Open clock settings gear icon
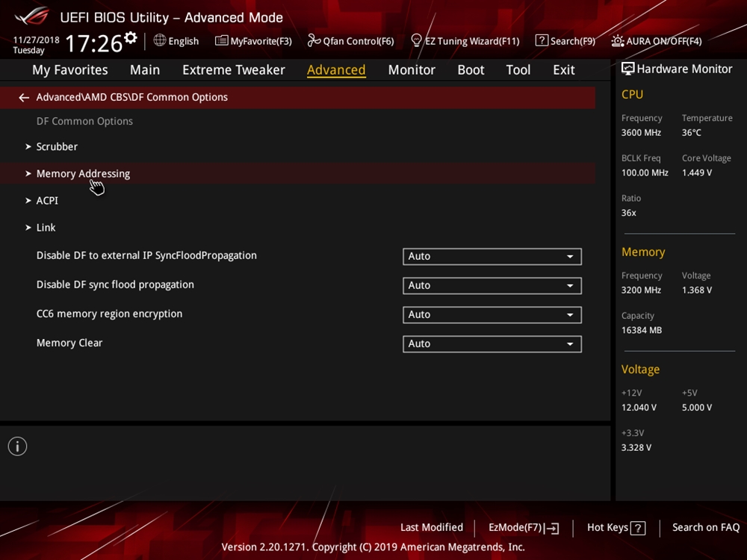Image resolution: width=747 pixels, height=560 pixels. coord(131,37)
